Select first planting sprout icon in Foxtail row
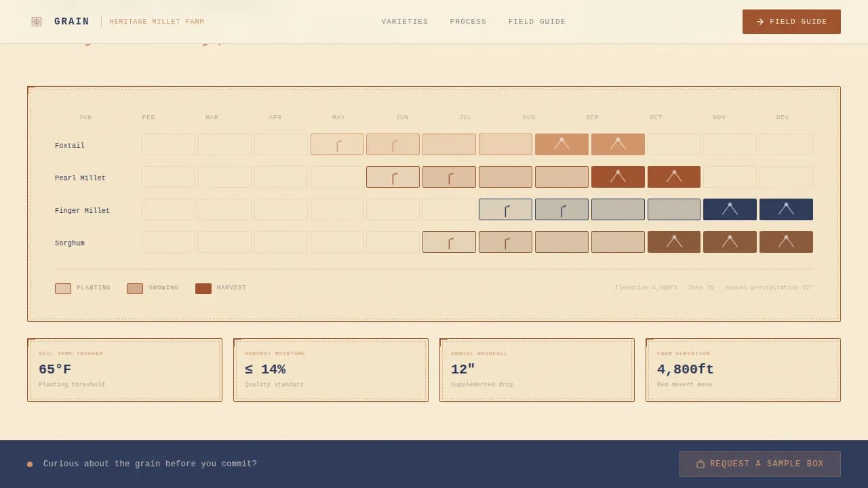The image size is (868, 488). click(338, 145)
